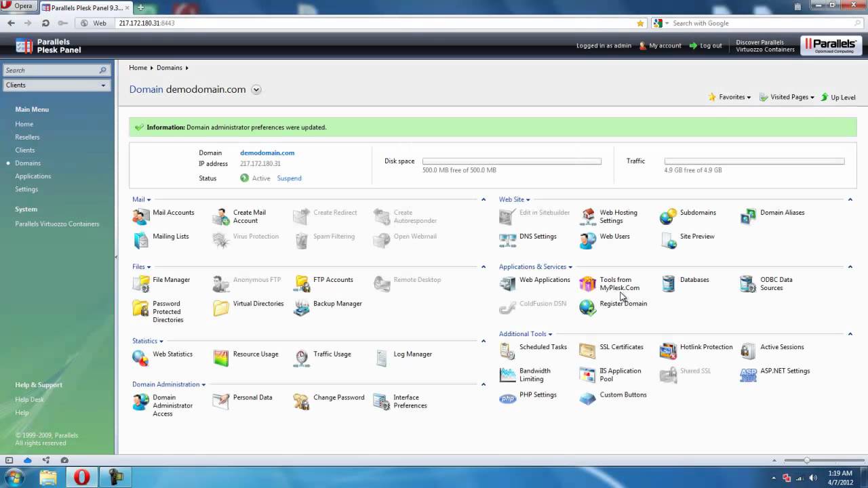This screenshot has width=868, height=488.
Task: Open the Log Manager icon
Action: pos(382,358)
